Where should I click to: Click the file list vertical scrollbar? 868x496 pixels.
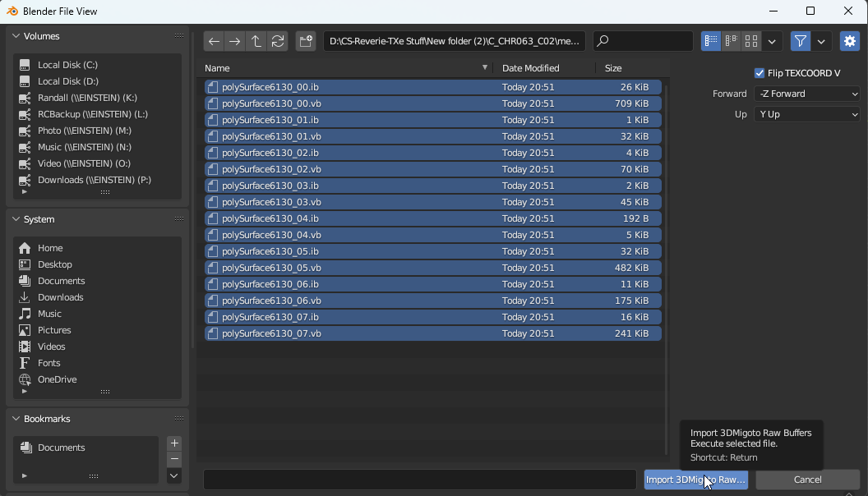tap(666, 269)
